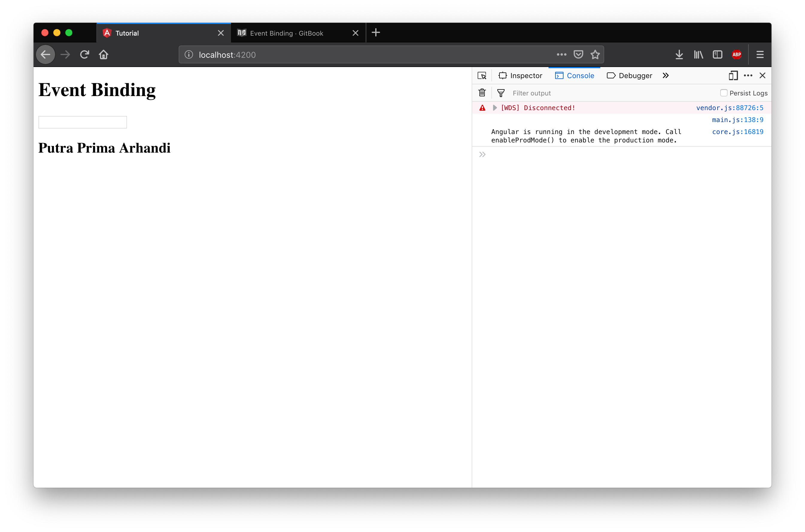Click the expand console sidebar chevron
This screenshot has width=805, height=532.
pyautogui.click(x=483, y=155)
